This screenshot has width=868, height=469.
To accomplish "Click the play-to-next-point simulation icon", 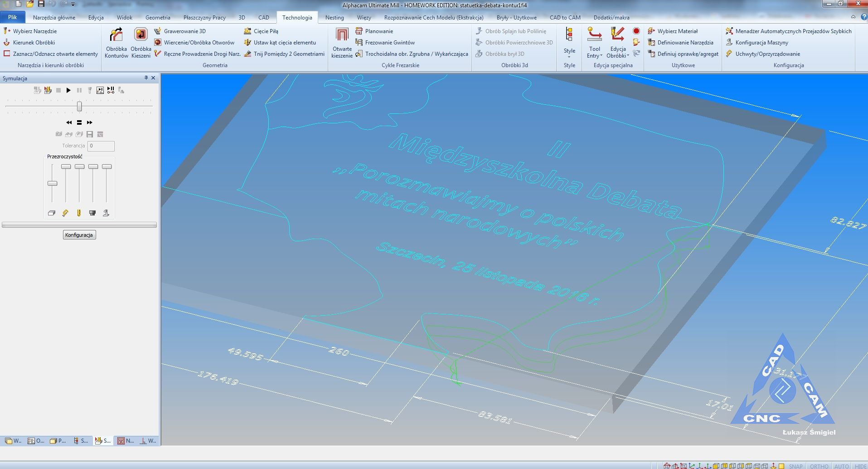I will point(111,90).
